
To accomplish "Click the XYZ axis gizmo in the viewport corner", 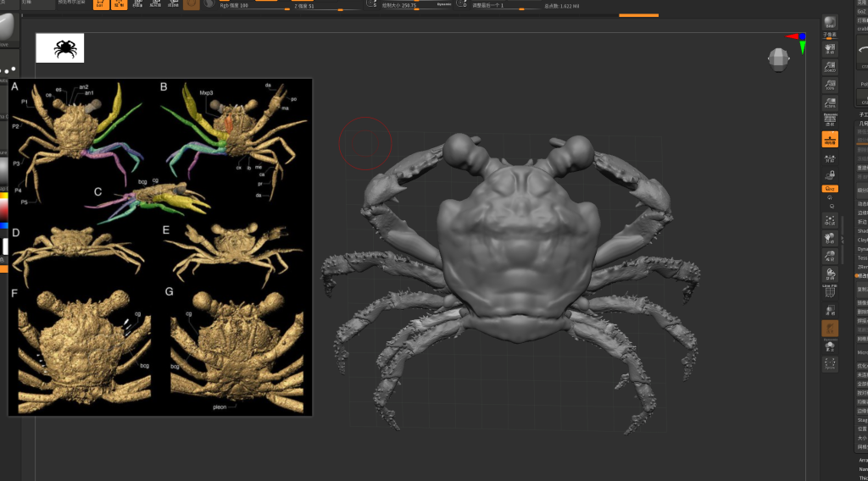I will coord(797,42).
